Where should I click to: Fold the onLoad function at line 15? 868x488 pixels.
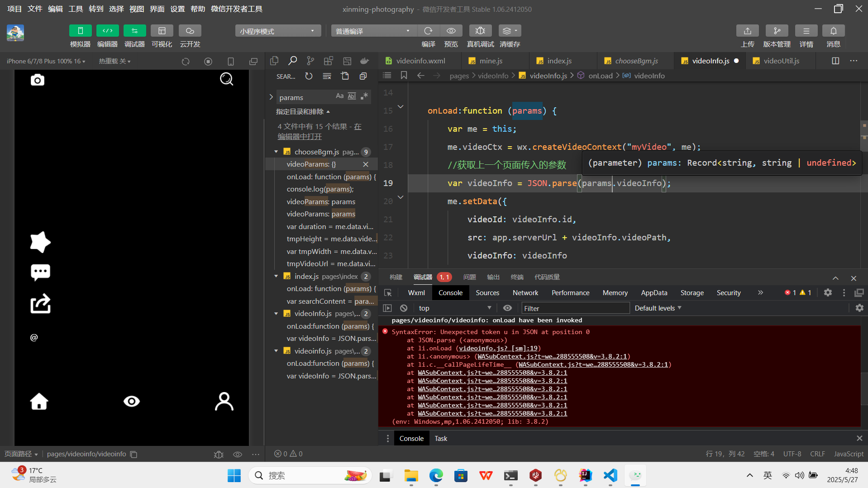[x=401, y=107]
